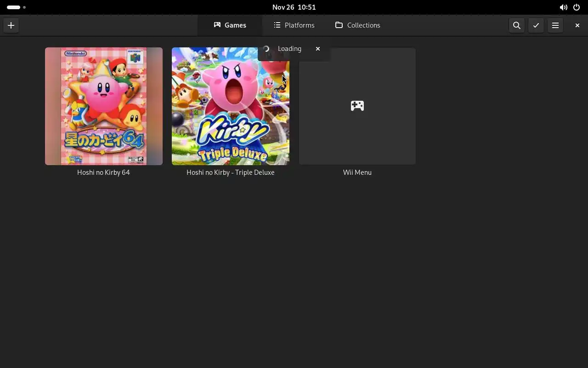The image size is (588, 368).
Task: Open the hamburger main menu
Action: pos(555,25)
